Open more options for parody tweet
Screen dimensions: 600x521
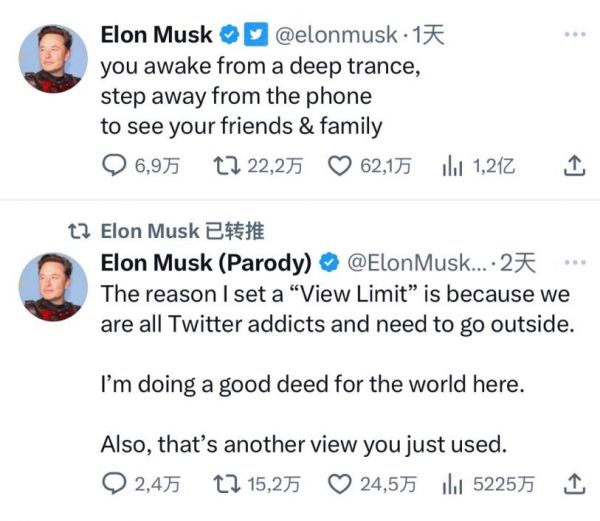[x=574, y=262]
